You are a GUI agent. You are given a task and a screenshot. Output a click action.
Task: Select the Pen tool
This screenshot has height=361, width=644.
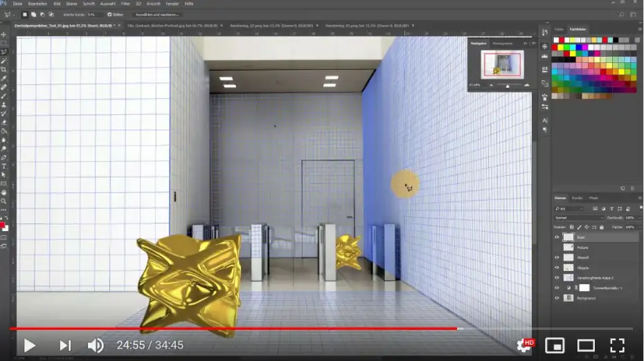click(3, 158)
